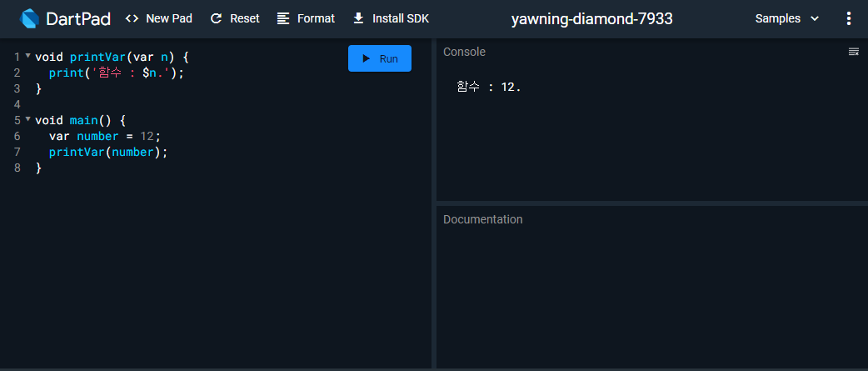The width and height of the screenshot is (868, 371).
Task: Click the pad title yawning-diamond-7933
Action: pyautogui.click(x=591, y=18)
